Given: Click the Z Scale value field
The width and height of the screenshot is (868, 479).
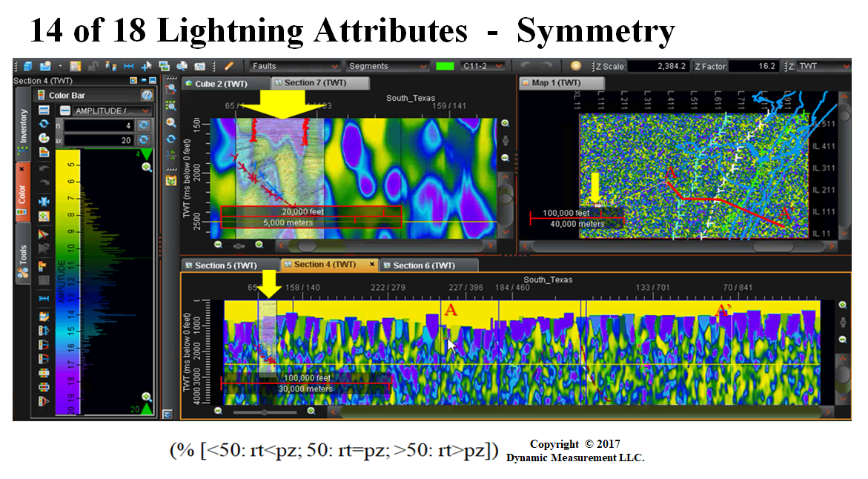Looking at the screenshot, I should coord(658,66).
